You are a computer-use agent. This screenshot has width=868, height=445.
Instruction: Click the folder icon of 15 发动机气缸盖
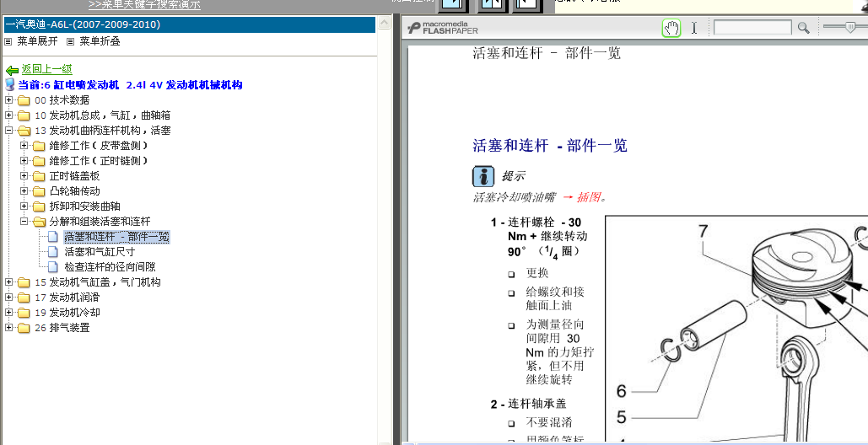click(24, 282)
